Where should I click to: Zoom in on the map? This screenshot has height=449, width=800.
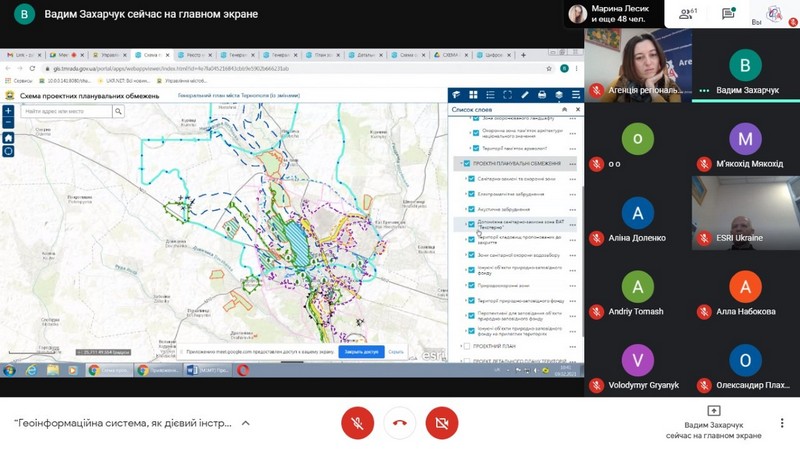tap(8, 111)
